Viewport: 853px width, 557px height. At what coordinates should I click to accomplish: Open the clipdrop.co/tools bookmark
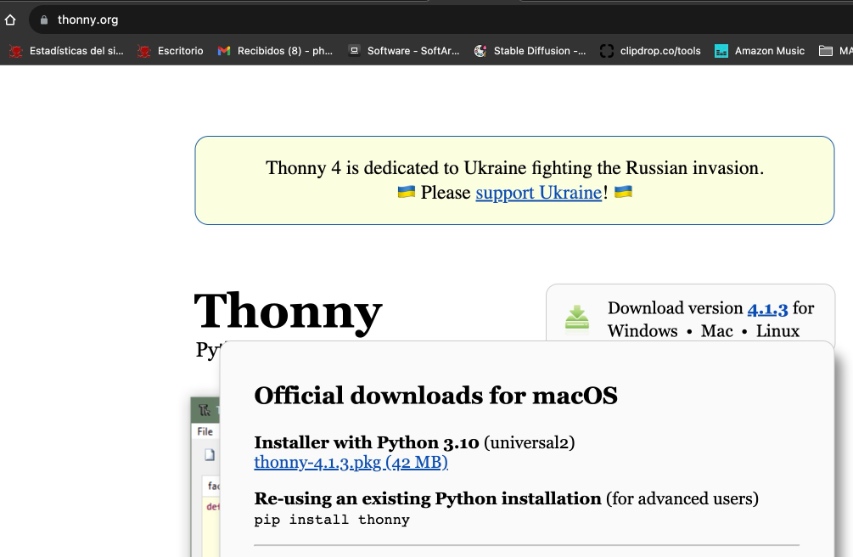pos(650,51)
